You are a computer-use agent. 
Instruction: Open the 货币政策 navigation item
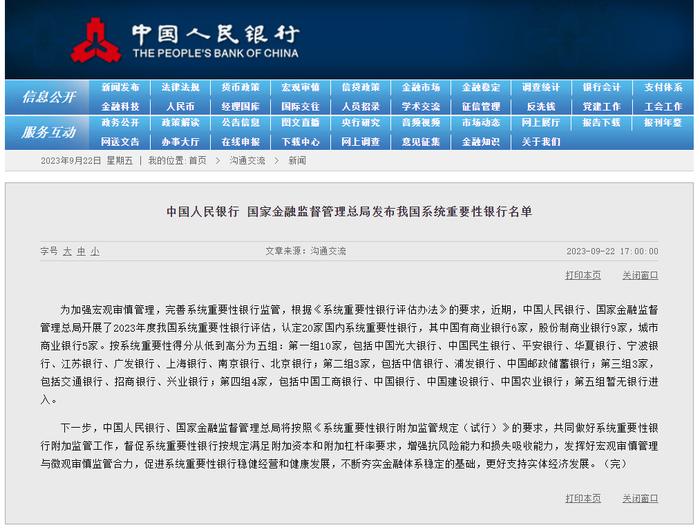click(241, 87)
